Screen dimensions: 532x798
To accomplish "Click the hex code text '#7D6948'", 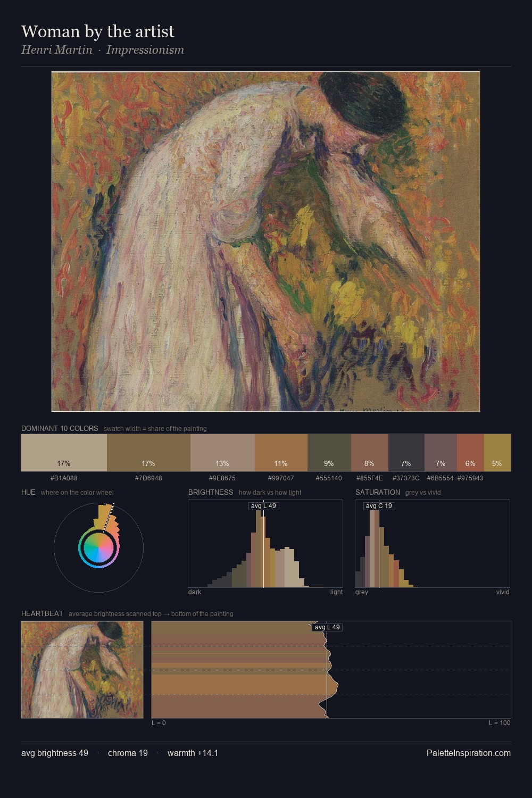I will pos(148,478).
